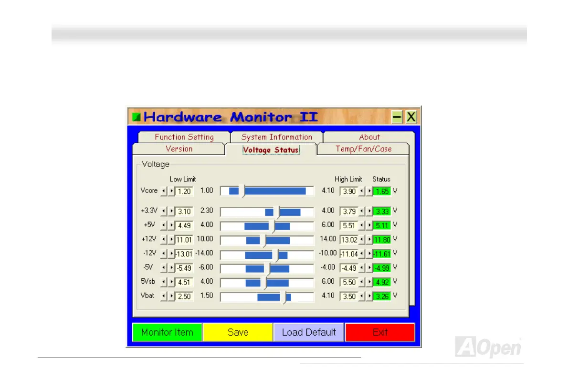Increase the +3.3V low limit with the right arrow
Viewport: 568px width, 392px height.
(x=172, y=211)
